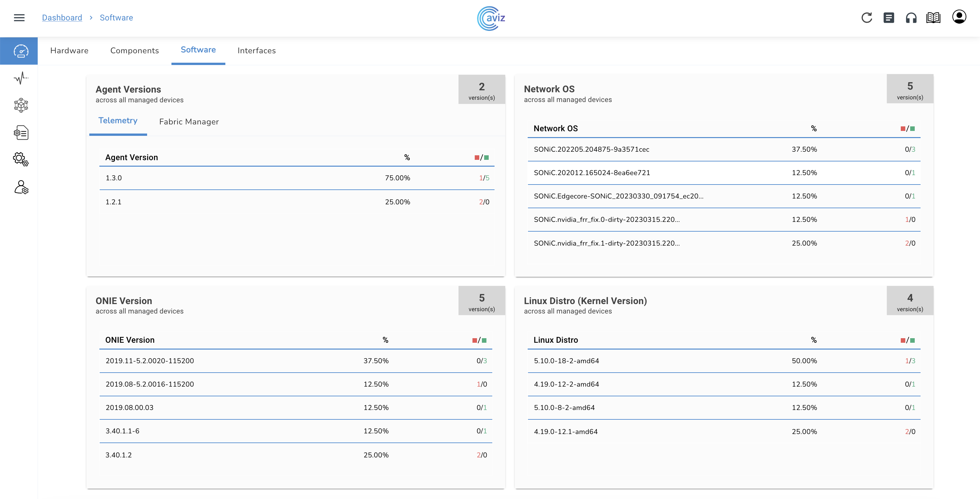980x499 pixels.
Task: Click the Aviz logo
Action: pos(491,18)
